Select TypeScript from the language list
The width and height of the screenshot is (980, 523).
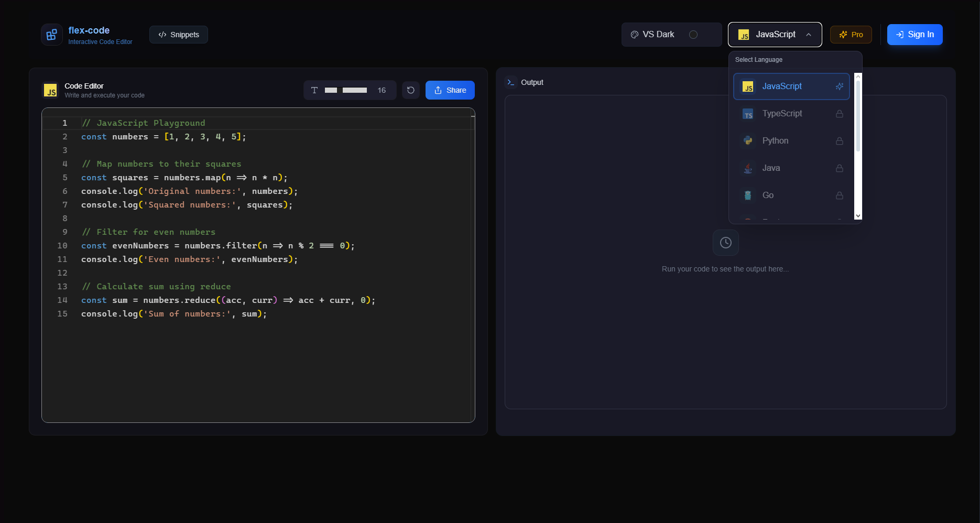(x=791, y=114)
